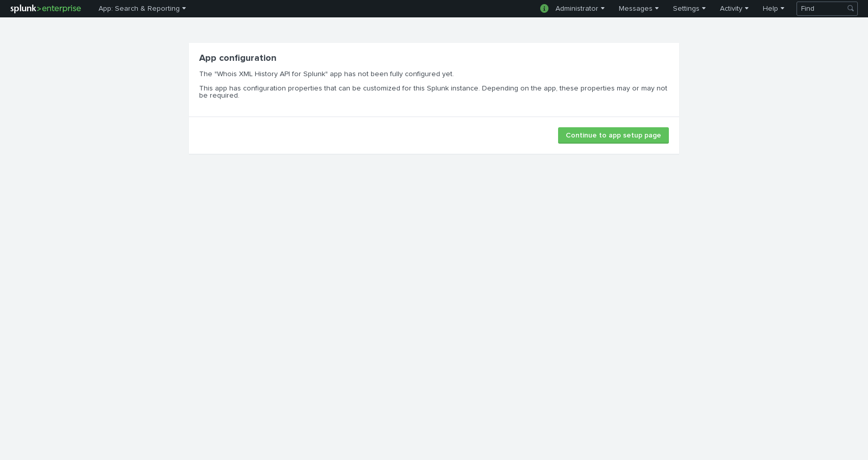Continue to app setup page

[613, 135]
